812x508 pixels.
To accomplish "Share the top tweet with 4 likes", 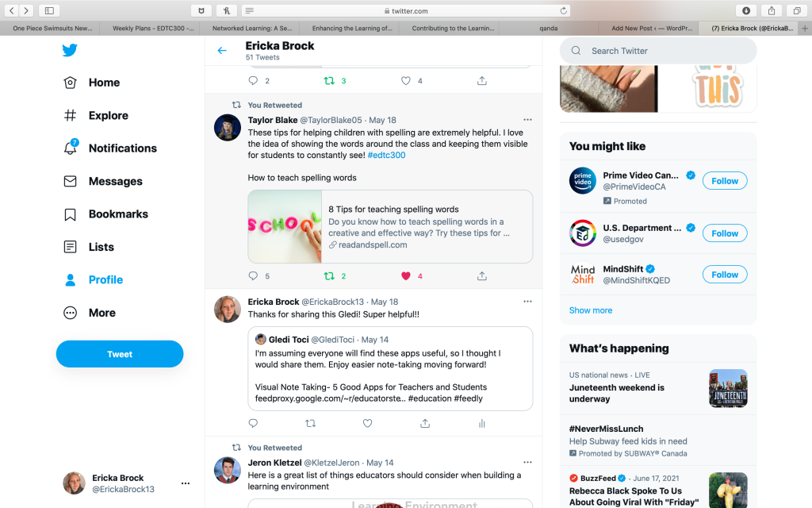I will (x=481, y=80).
